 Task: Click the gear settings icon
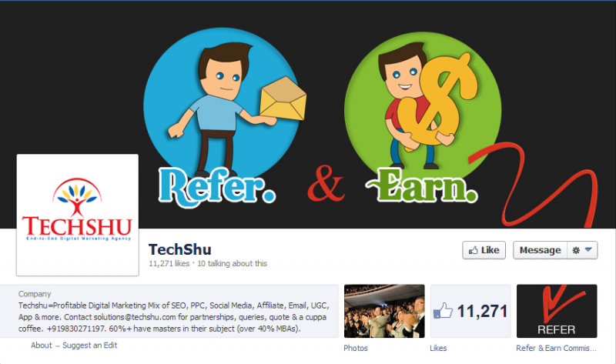pos(576,250)
